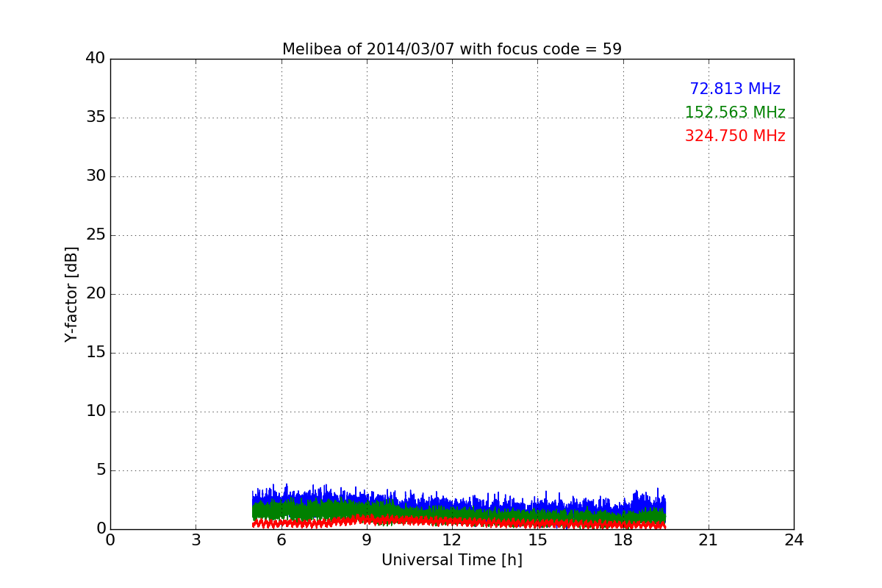Click the x-axis tick label '21'
The image size is (882, 588).
[709, 539]
